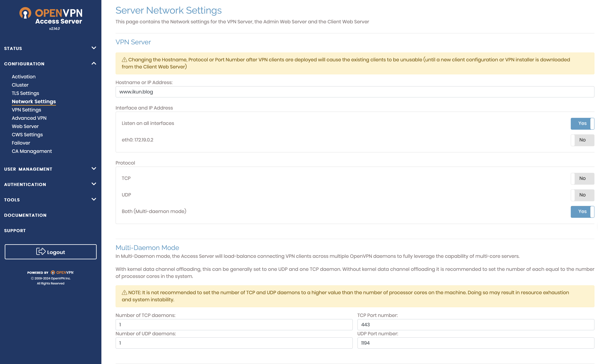
Task: Click the AUTHENTICATION menu heading
Action: pos(25,184)
